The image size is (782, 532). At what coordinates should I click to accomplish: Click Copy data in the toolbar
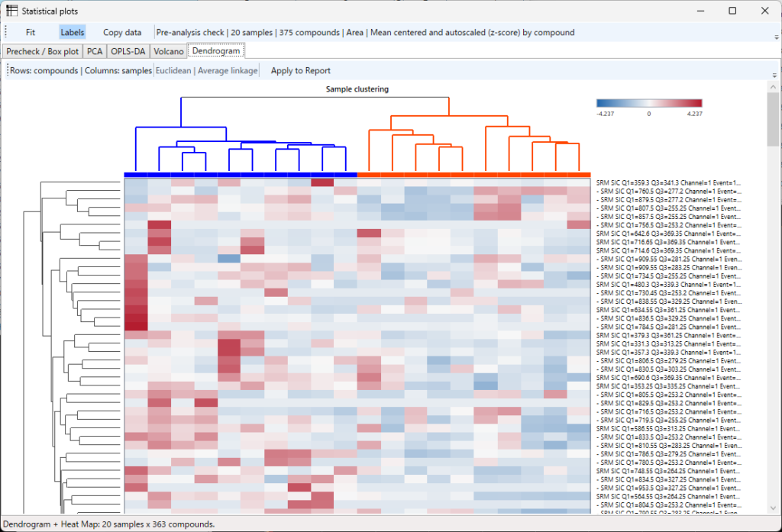click(122, 32)
